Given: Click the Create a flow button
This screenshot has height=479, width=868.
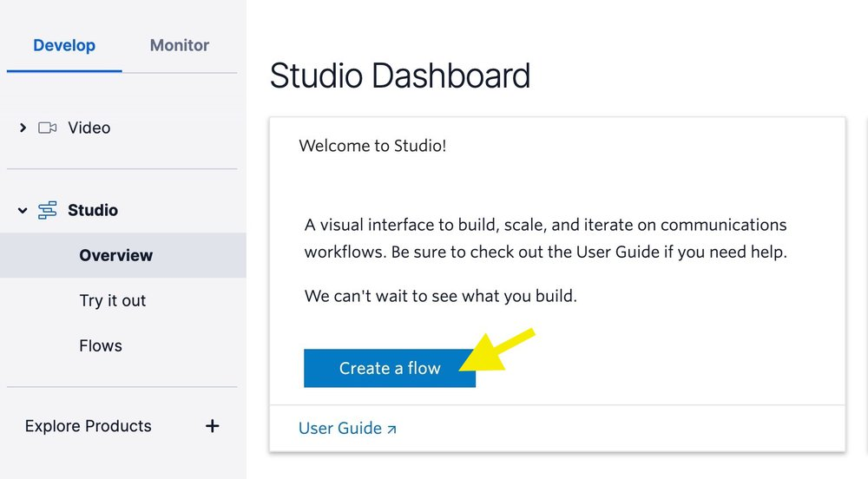Looking at the screenshot, I should (390, 368).
